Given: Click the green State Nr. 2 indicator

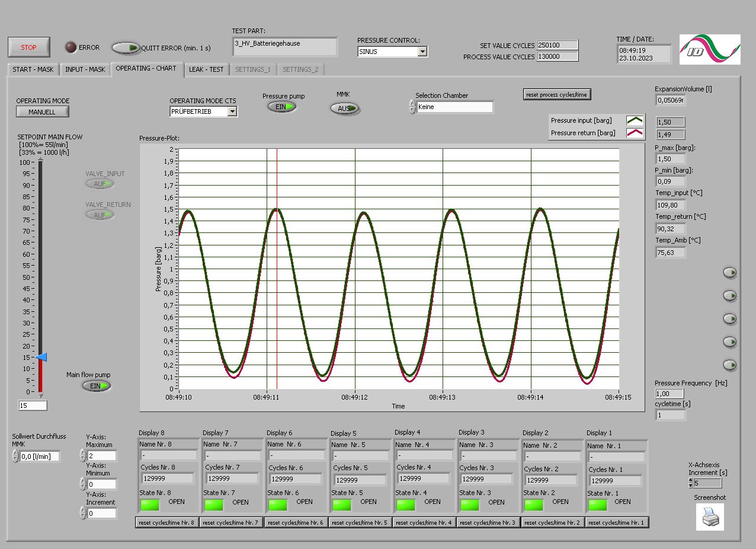Looking at the screenshot, I should coord(534,505).
